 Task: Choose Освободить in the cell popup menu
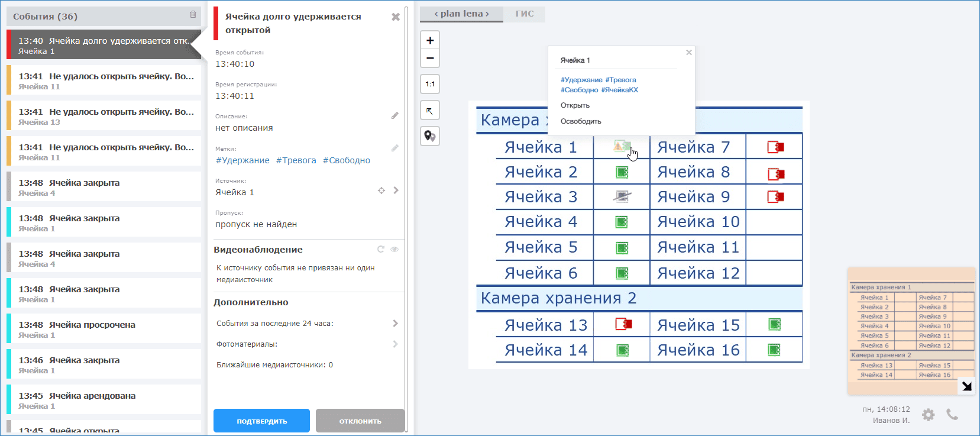(x=581, y=121)
